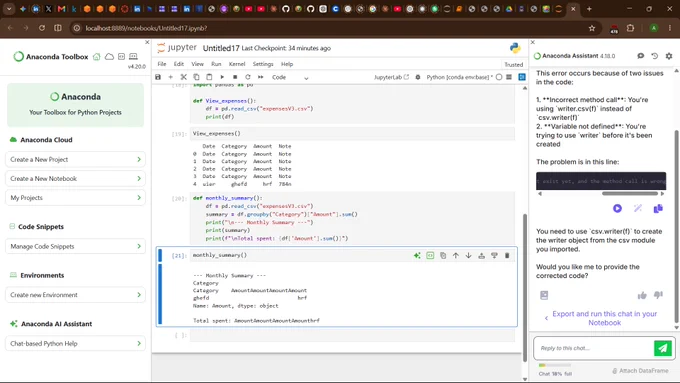Image resolution: width=680 pixels, height=383 pixels.
Task: Paste cell from clipboard in notebook toolbar
Action: [x=209, y=77]
